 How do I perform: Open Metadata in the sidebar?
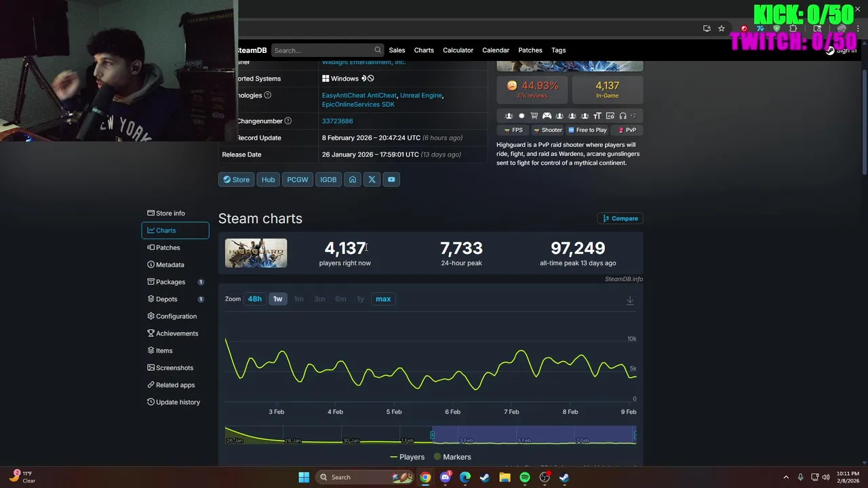pos(175,264)
